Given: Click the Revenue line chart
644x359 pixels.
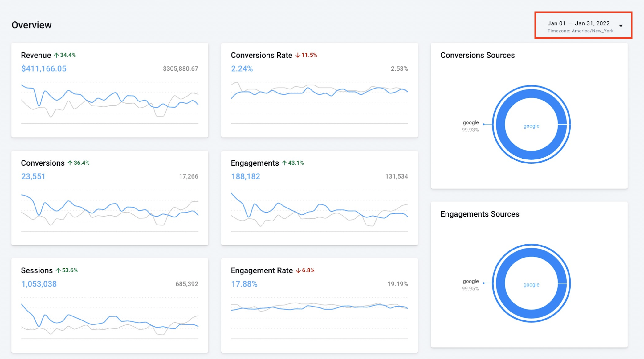Looking at the screenshot, I should pos(110,102).
